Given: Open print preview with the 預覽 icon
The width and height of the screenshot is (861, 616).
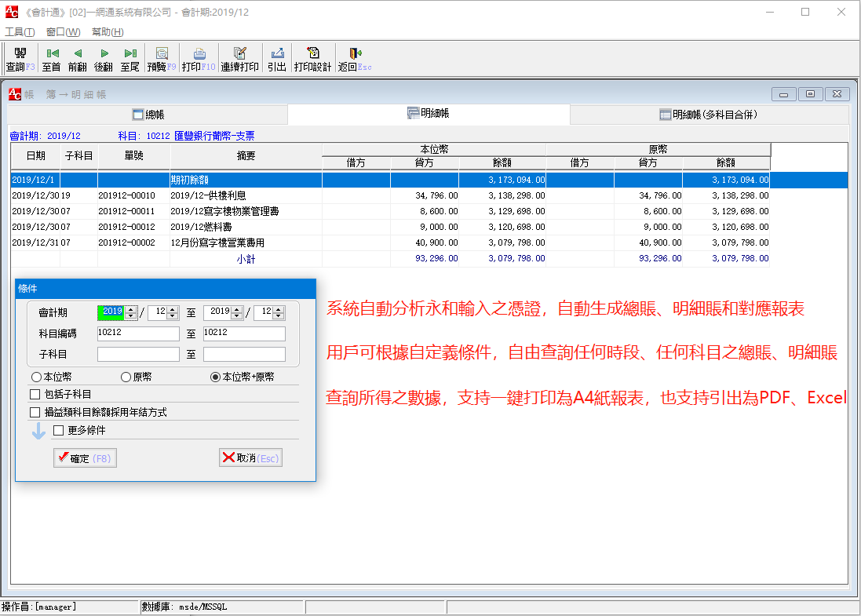Looking at the screenshot, I should pos(161,57).
